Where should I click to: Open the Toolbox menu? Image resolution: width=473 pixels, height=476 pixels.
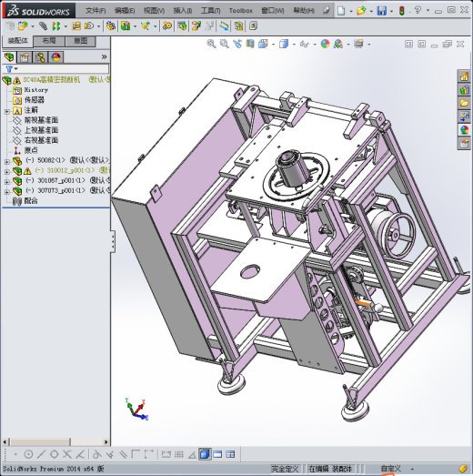pyautogui.click(x=241, y=11)
